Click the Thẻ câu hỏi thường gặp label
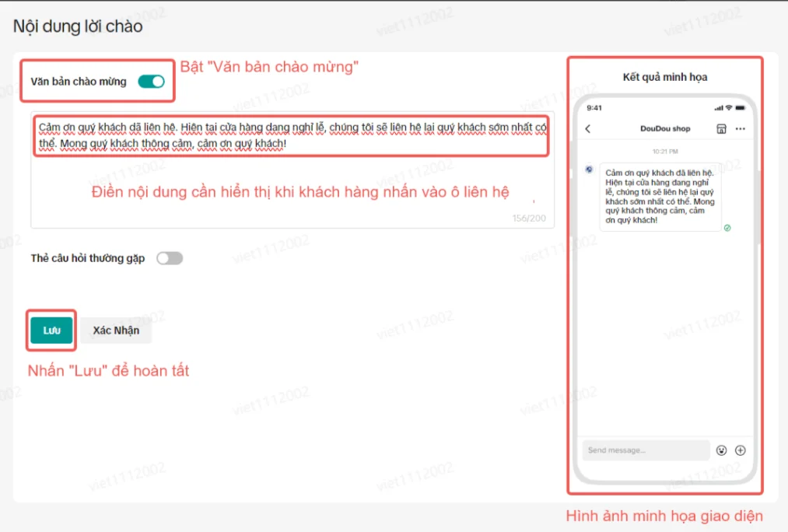Image resolution: width=788 pixels, height=532 pixels. point(87,258)
